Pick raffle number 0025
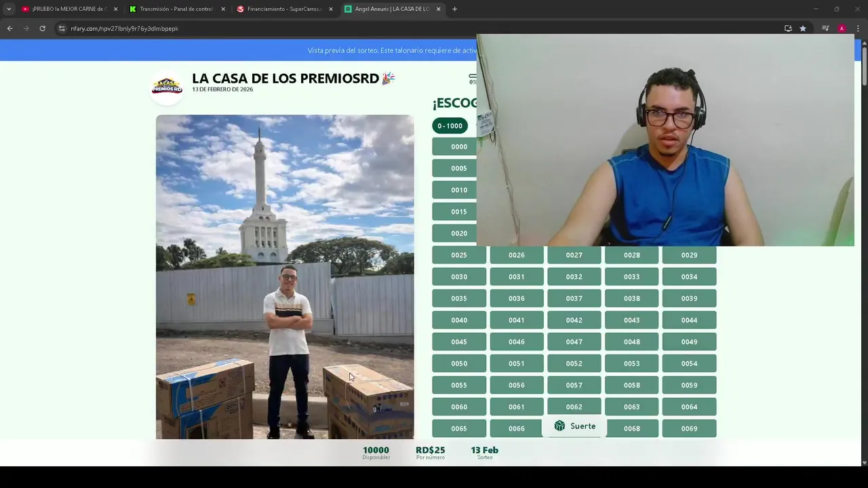The image size is (868, 488). coord(459,255)
